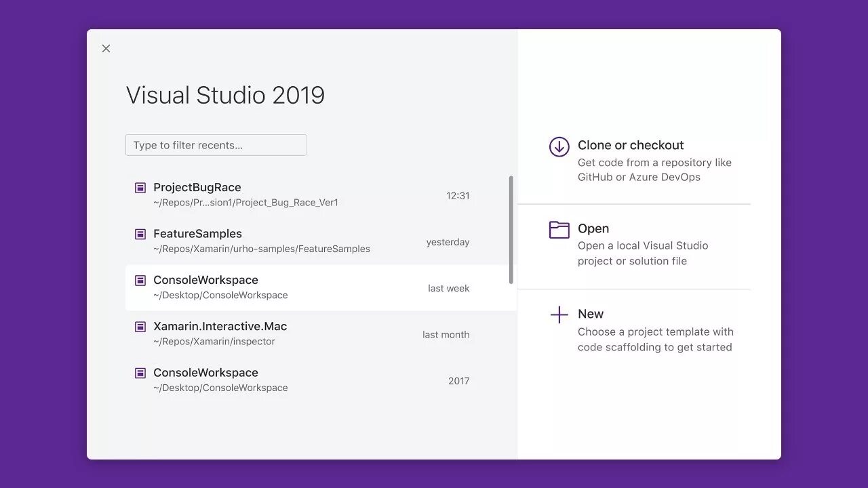Click the 'last month' timestamp
This screenshot has width=868, height=488.
[446, 335]
